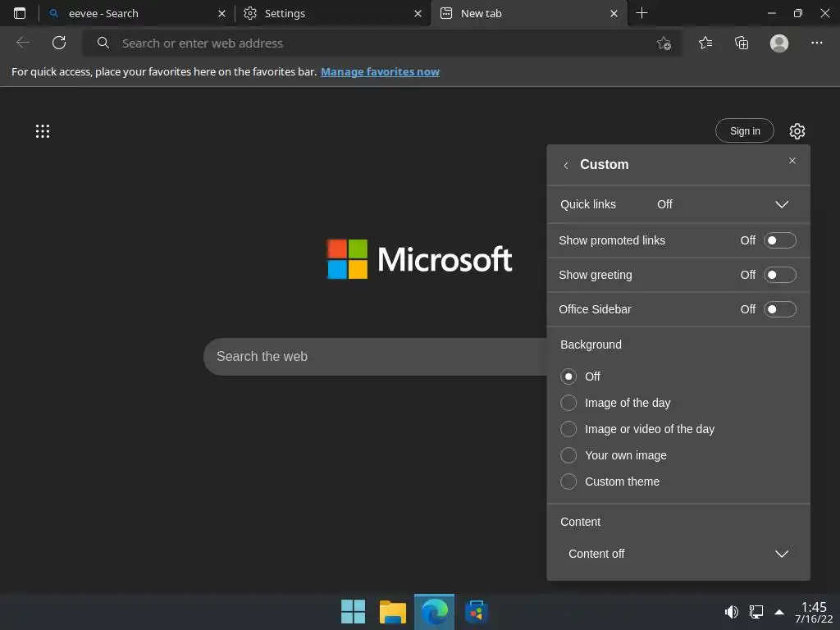The width and height of the screenshot is (840, 630).
Task: Open the tab actions menu icon
Action: click(20, 13)
